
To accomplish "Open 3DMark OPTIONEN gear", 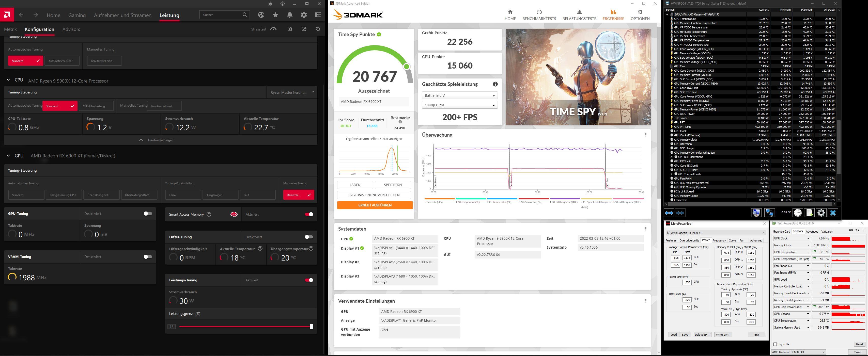I will [x=640, y=12].
